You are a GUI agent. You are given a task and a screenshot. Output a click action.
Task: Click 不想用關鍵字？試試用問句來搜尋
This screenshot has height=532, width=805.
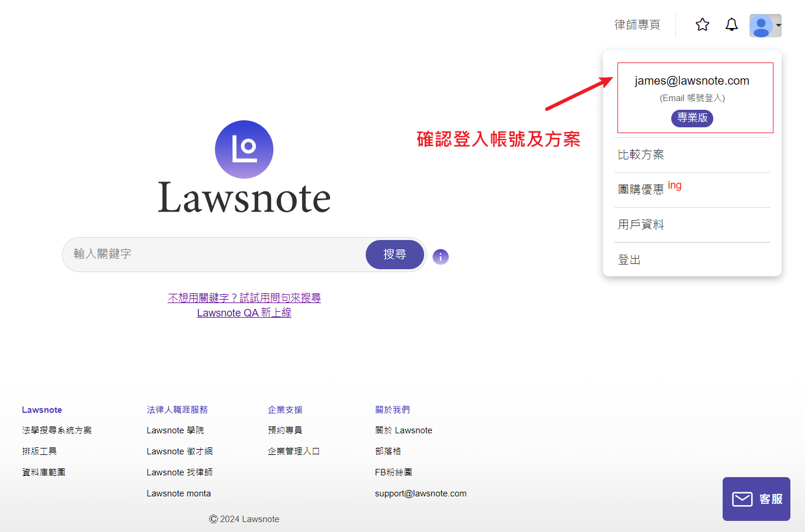pos(244,297)
